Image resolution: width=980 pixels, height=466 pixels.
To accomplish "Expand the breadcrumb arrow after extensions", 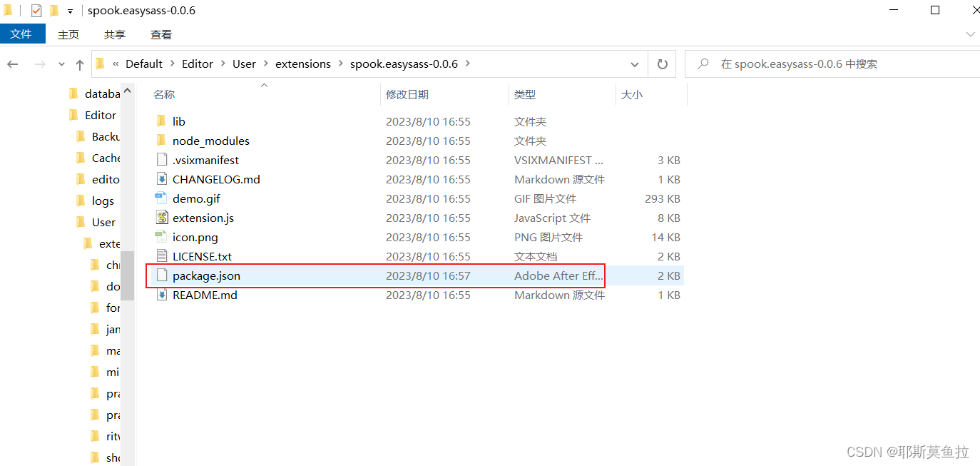I will pyautogui.click(x=340, y=64).
